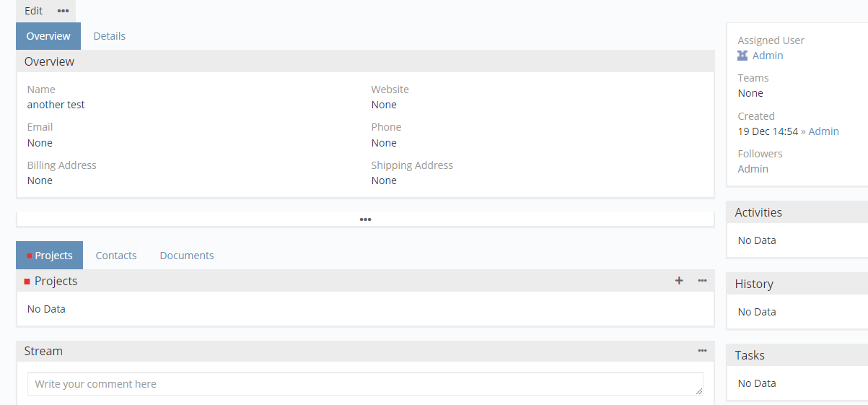Select the Projects tab

coord(50,256)
